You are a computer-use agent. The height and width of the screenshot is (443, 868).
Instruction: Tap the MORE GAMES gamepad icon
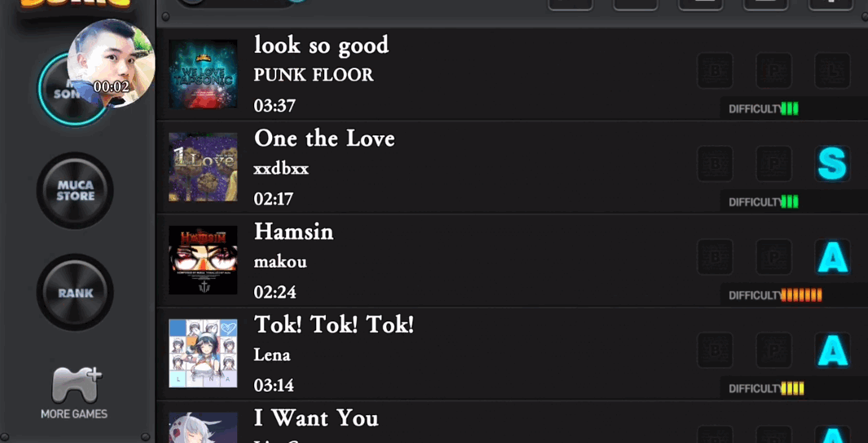coord(74,385)
